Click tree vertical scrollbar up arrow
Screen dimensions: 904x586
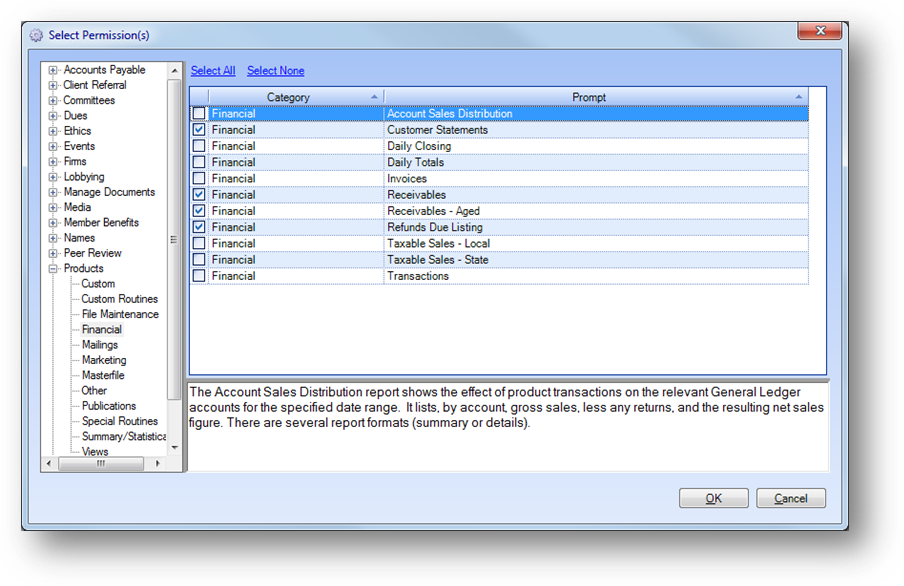174,70
